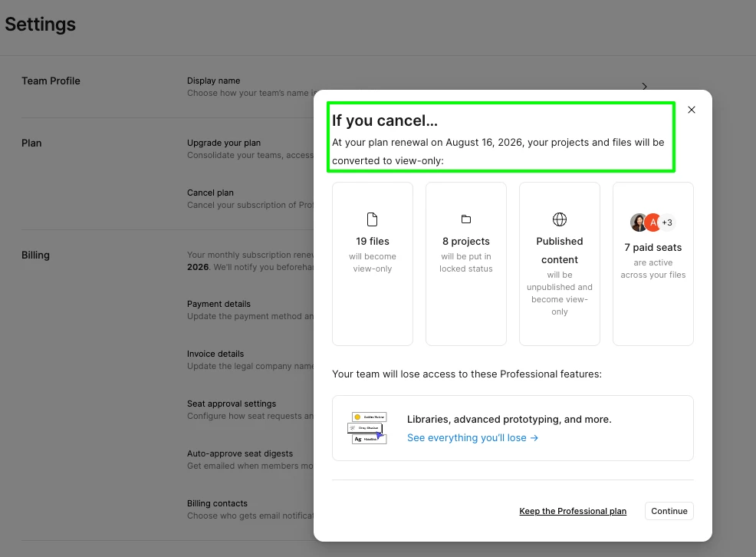This screenshot has width=756, height=557.
Task: Click the orange A avatar in paid seats
Action: (x=652, y=222)
